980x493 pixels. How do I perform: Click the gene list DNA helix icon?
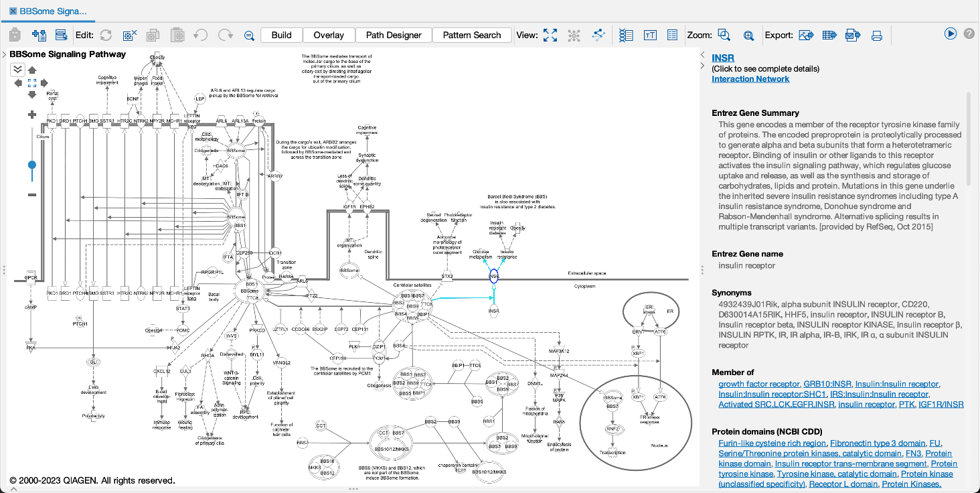(x=626, y=35)
